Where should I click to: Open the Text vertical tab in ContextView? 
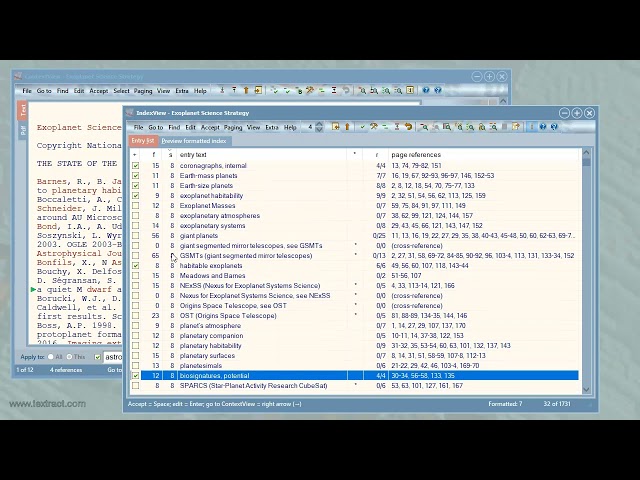pyautogui.click(x=23, y=110)
